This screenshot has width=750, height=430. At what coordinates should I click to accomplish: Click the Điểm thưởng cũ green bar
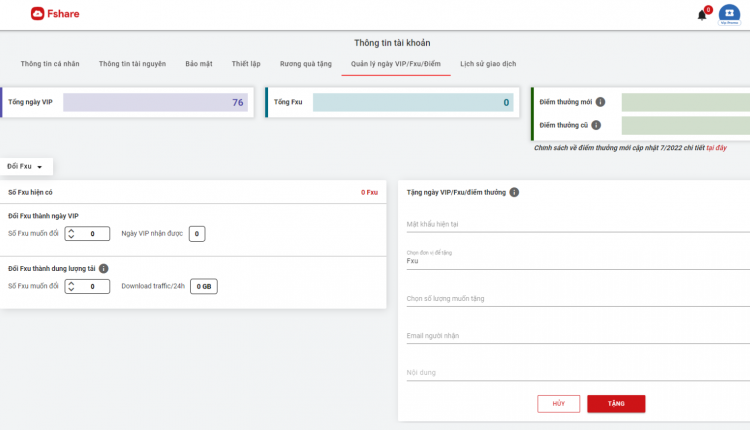(x=685, y=125)
